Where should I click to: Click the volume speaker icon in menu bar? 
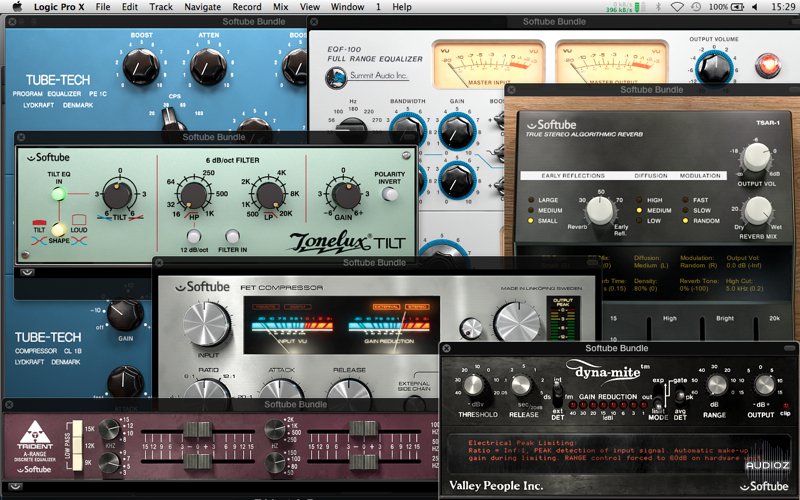(x=755, y=7)
